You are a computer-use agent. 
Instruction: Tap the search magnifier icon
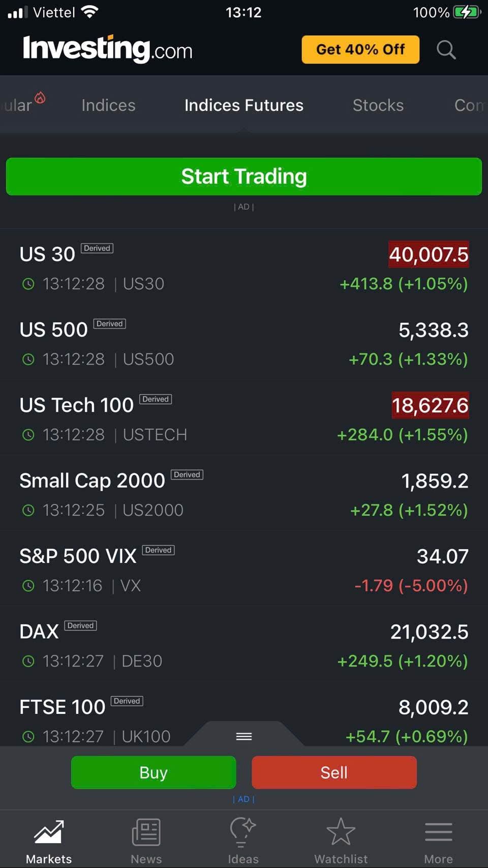point(446,50)
